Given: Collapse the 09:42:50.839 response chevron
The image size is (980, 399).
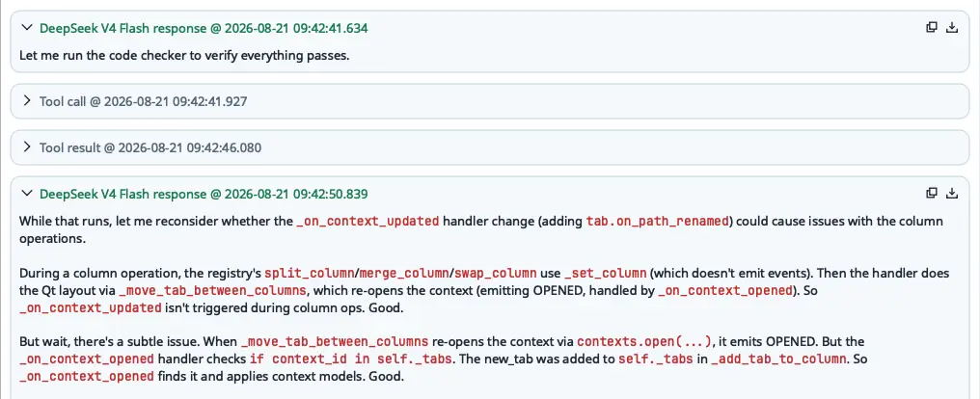Looking at the screenshot, I should [26, 194].
